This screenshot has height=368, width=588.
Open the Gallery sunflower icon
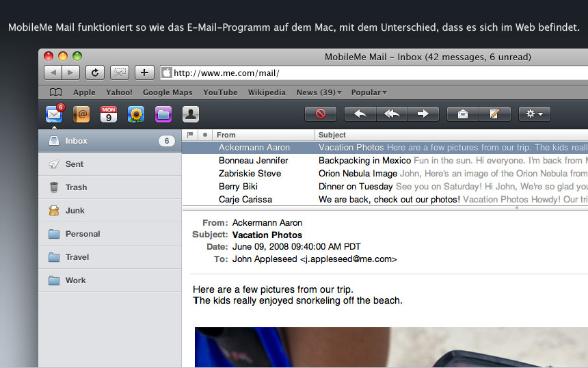(136, 114)
